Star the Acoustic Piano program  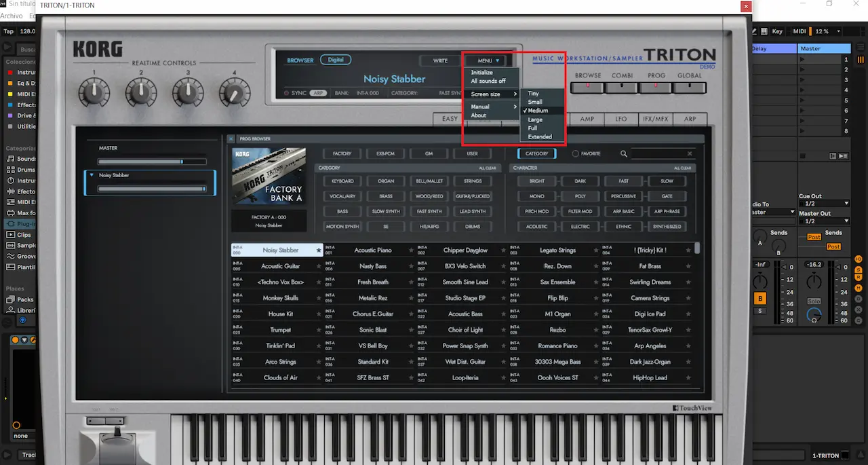click(411, 250)
